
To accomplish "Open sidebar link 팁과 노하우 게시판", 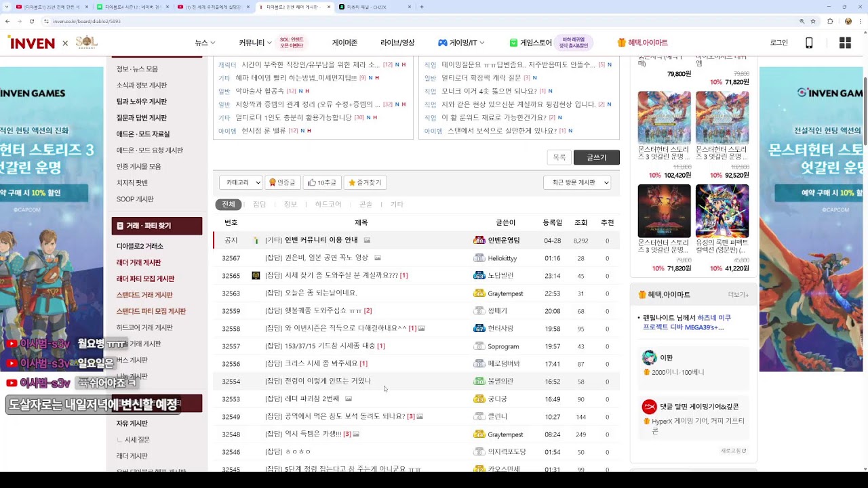I will [142, 102].
